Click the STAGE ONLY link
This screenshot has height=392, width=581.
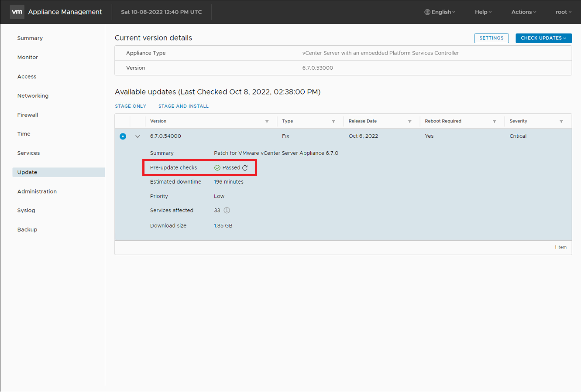pyautogui.click(x=131, y=106)
